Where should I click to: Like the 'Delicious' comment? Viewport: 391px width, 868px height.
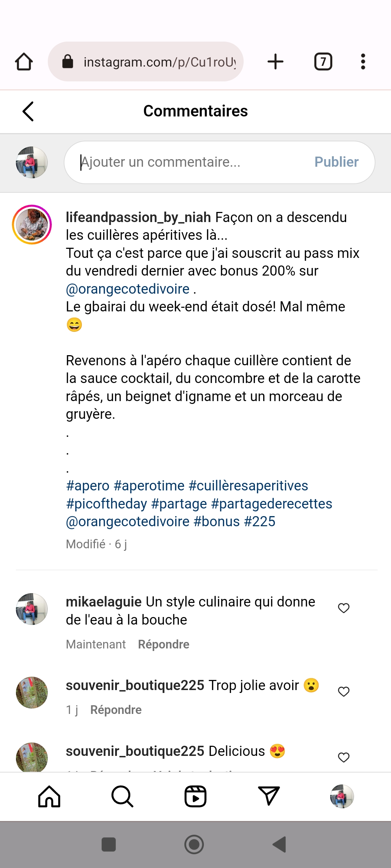344,757
